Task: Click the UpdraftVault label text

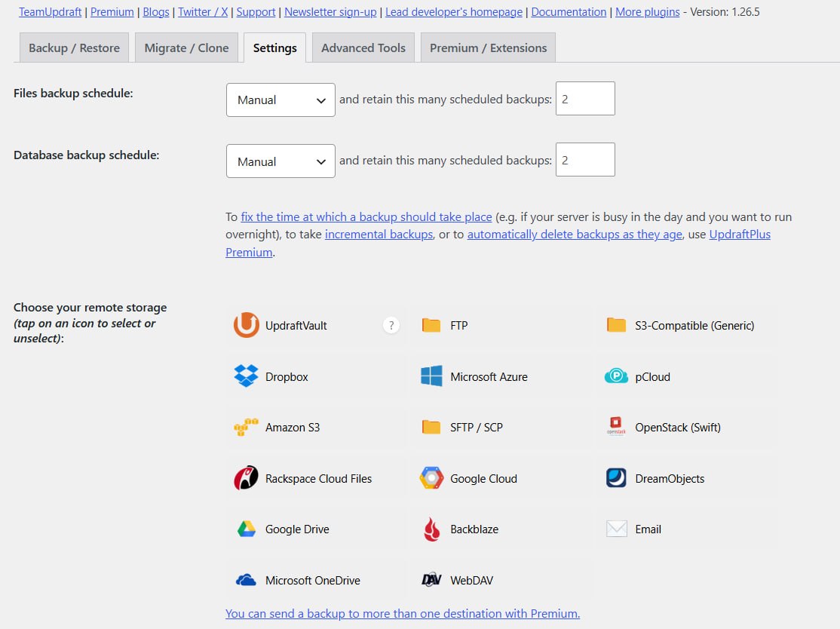Action: pos(296,326)
